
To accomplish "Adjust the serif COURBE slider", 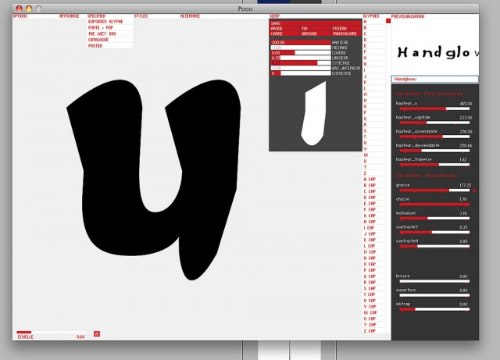I will click(x=301, y=53).
